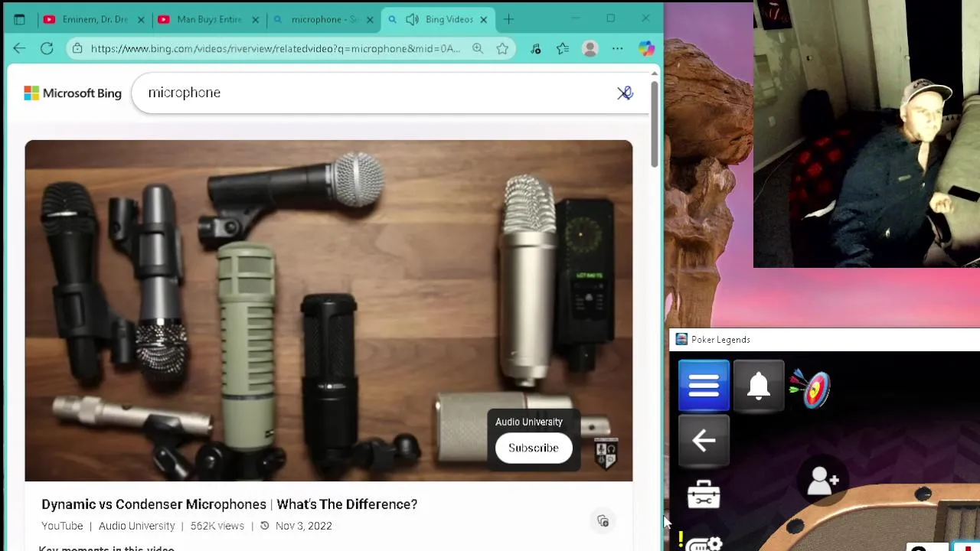Close the Man Buys Entire tab
980x551 pixels.
point(255,19)
